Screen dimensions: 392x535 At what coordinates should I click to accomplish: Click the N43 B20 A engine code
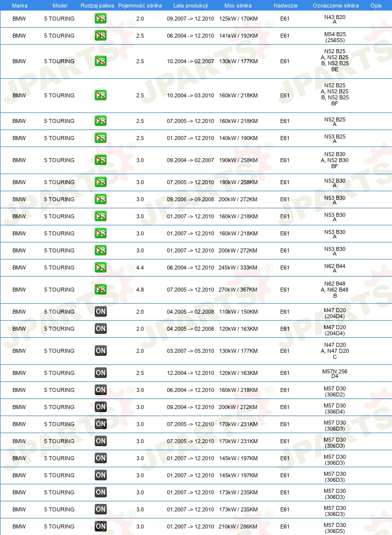[335, 19]
